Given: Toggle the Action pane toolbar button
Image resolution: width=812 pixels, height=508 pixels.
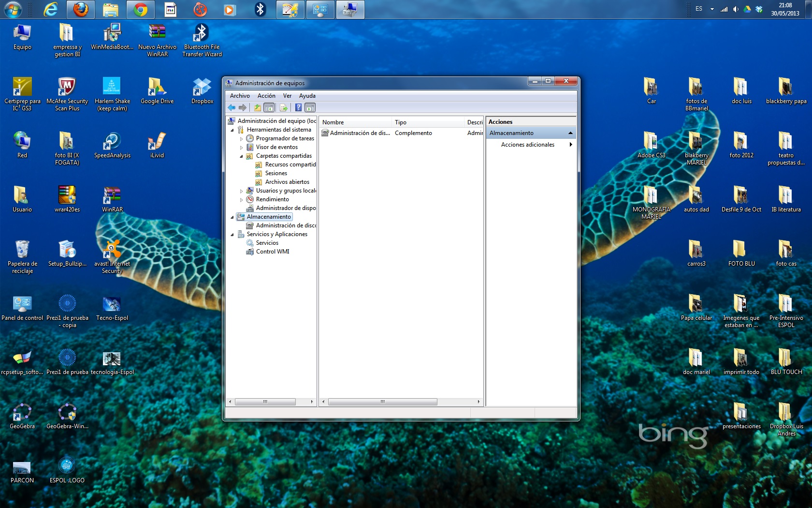Looking at the screenshot, I should point(310,108).
